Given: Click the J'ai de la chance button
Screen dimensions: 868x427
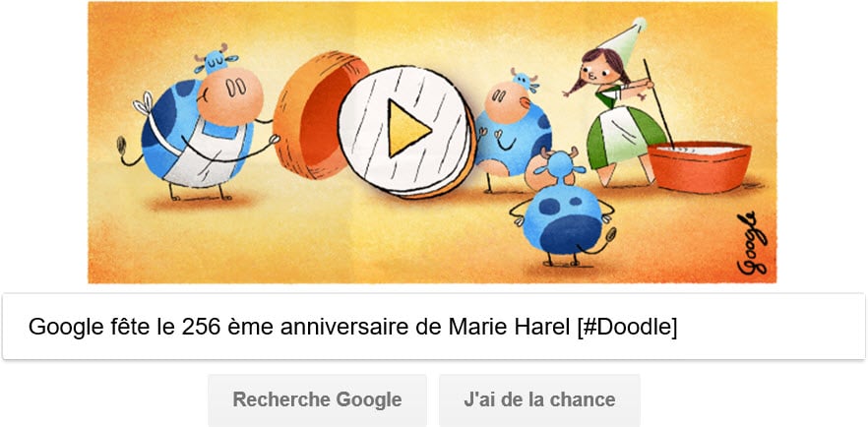Looking at the screenshot, I should 539,399.
